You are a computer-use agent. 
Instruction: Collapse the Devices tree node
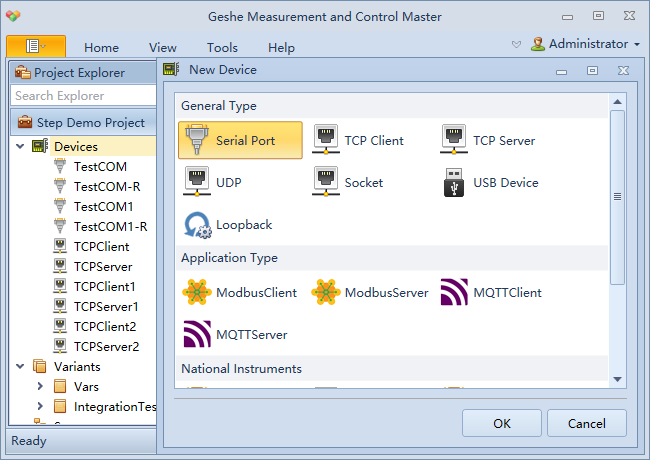20,146
